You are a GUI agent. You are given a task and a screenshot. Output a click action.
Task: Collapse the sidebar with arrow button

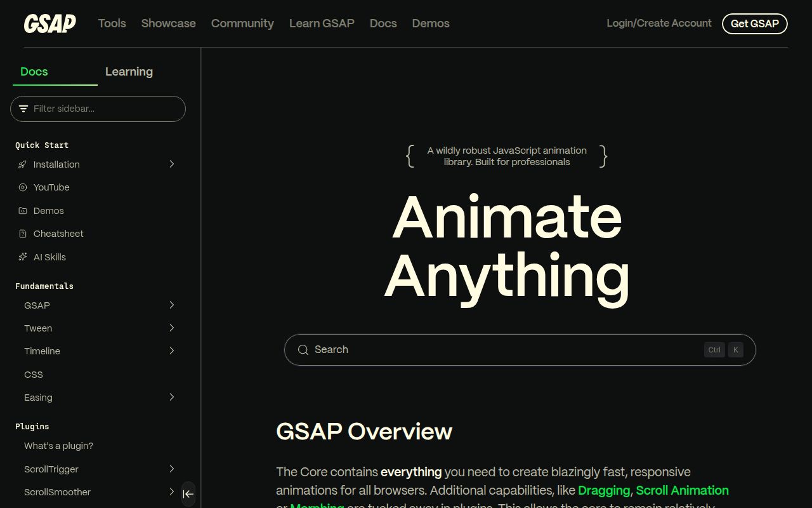(x=188, y=494)
